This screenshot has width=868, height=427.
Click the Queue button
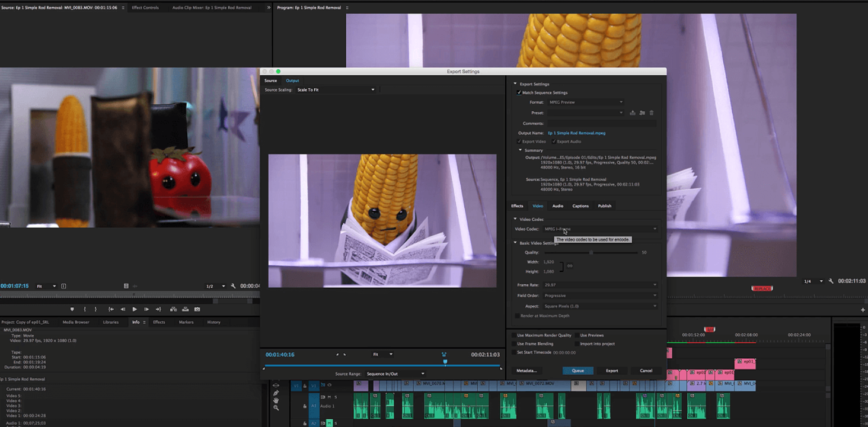(578, 371)
